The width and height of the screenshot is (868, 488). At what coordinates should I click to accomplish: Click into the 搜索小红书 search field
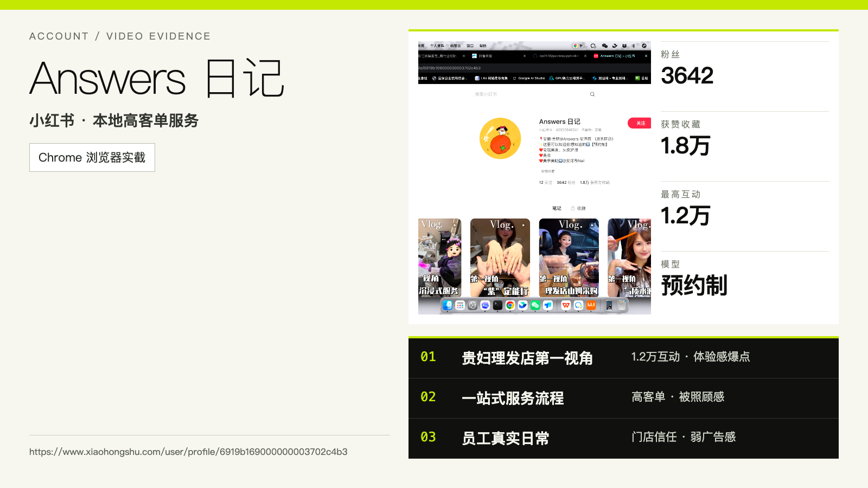(534, 94)
